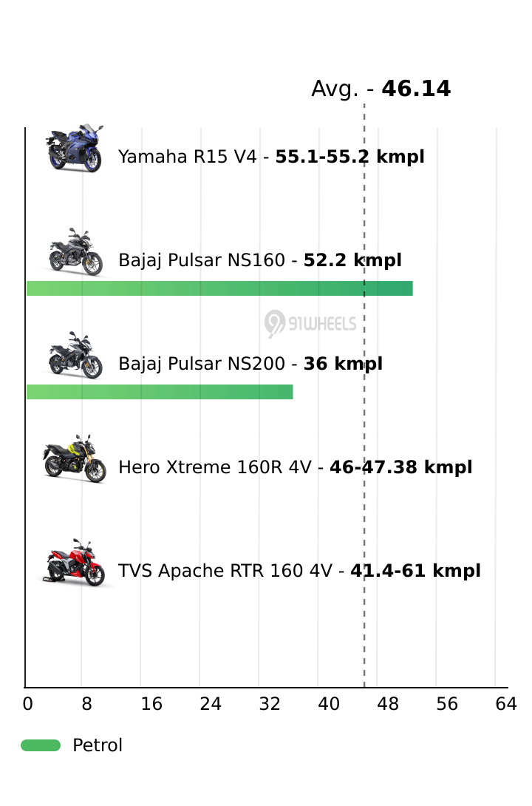Click the Avg. 46.14 average label
Viewport: 532px width, 806px height.
coord(381,89)
